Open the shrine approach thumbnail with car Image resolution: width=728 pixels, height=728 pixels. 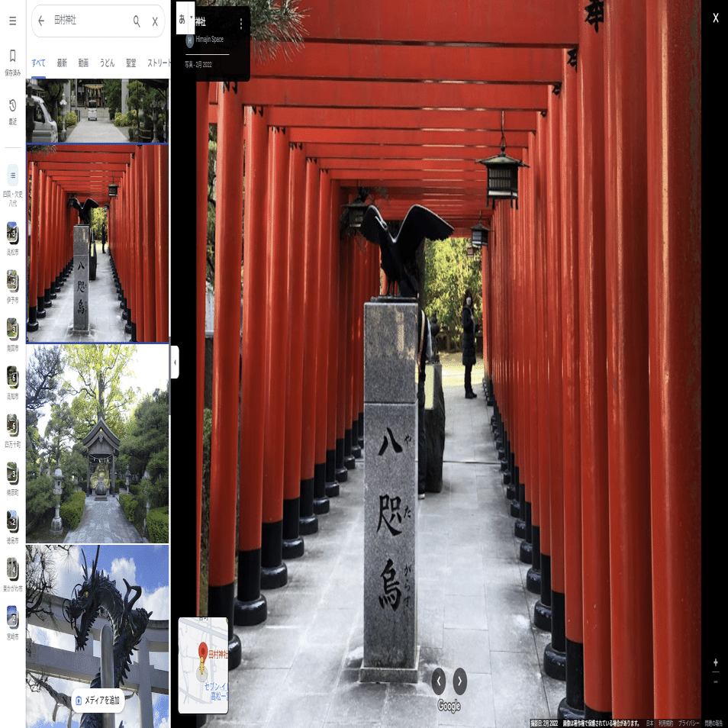tap(98, 111)
